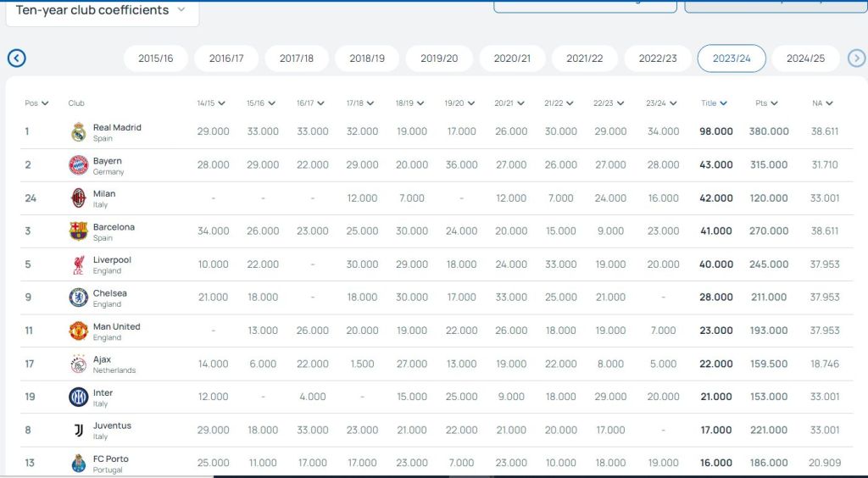Click the Inter club crest icon
Image resolution: width=868 pixels, height=478 pixels.
[x=79, y=397]
